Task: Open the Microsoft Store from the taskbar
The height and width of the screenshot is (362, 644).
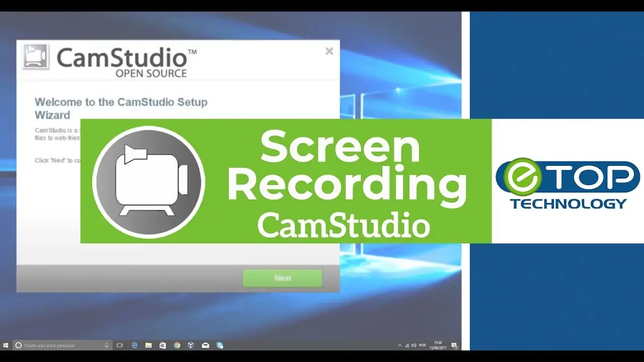Action: [x=162, y=345]
